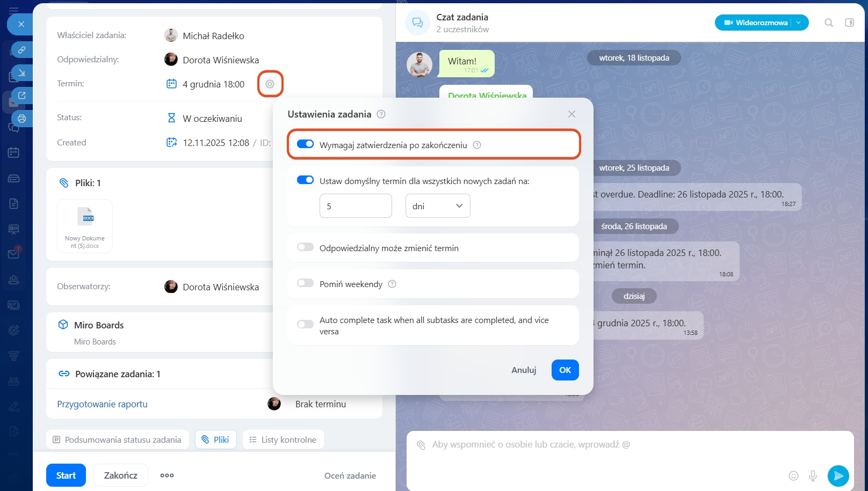Expand the Wideorozmowa dropdown arrow
Screen dimensions: 868x491
799,23
